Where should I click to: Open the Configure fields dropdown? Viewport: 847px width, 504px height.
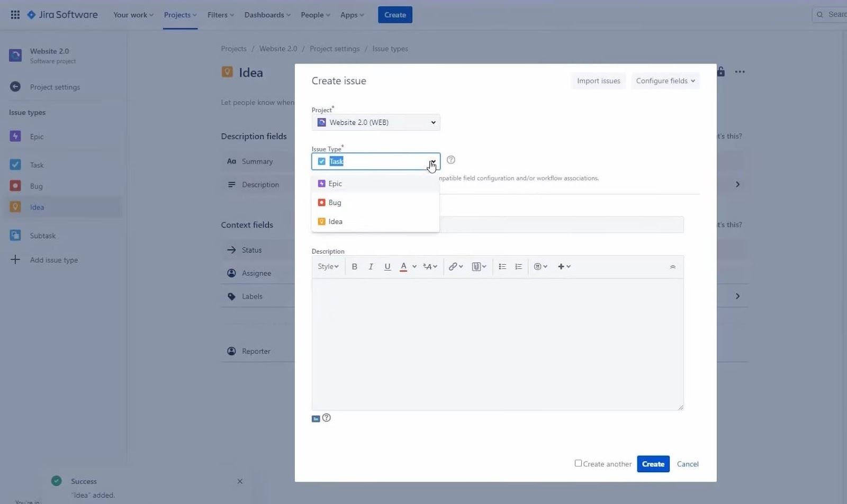coord(664,80)
